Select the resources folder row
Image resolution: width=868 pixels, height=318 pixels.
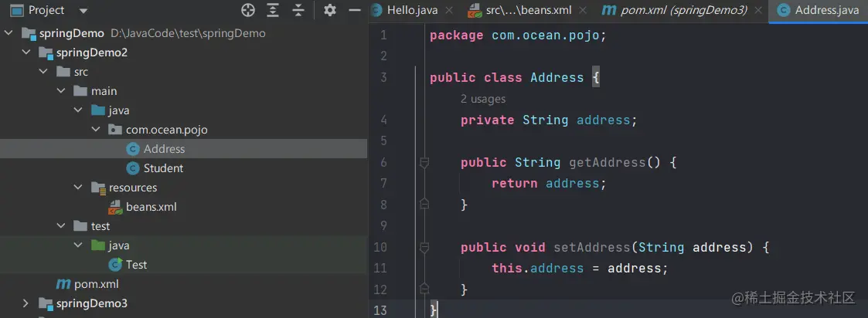point(183,188)
